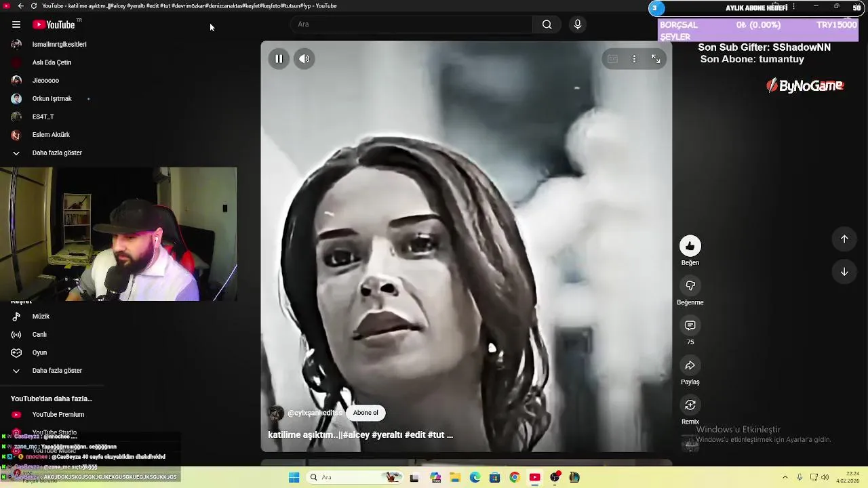The height and width of the screenshot is (488, 868).
Task: Launch Microsoft Edge from the taskbar
Action: [x=475, y=478]
